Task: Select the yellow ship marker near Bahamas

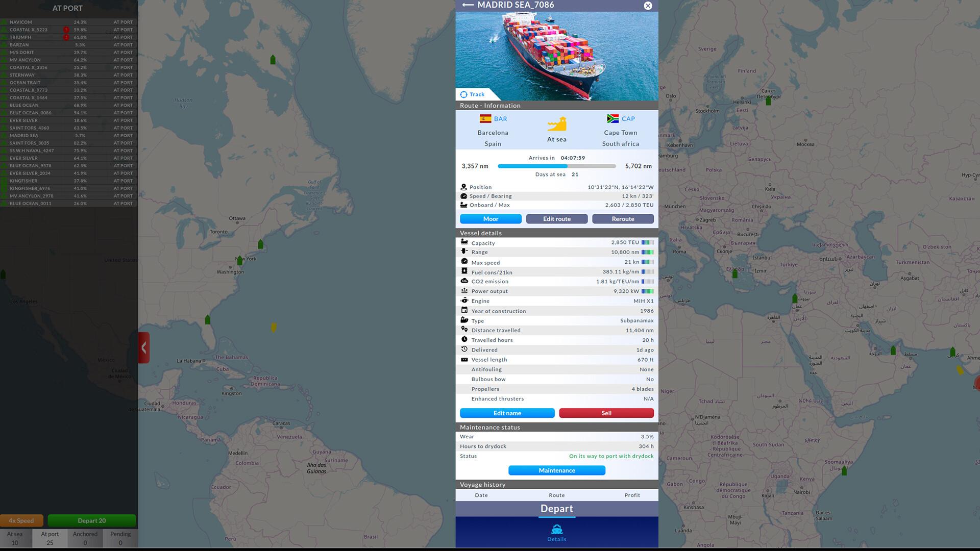Action: click(274, 328)
